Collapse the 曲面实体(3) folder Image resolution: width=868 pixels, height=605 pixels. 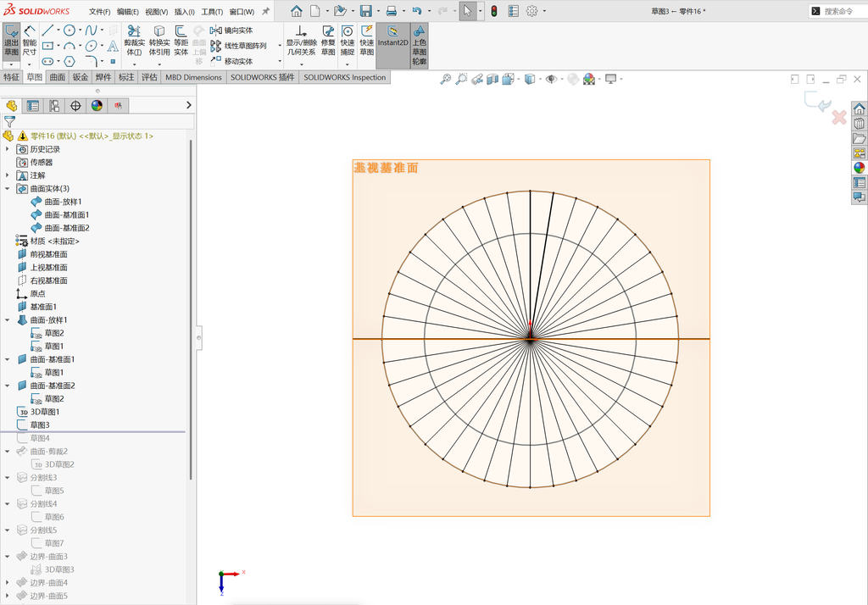pyautogui.click(x=7, y=189)
